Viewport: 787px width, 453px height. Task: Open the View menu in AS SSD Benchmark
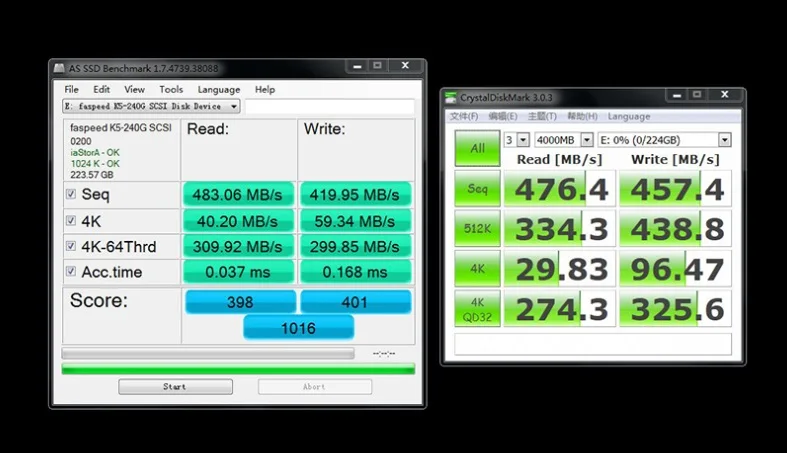click(135, 89)
